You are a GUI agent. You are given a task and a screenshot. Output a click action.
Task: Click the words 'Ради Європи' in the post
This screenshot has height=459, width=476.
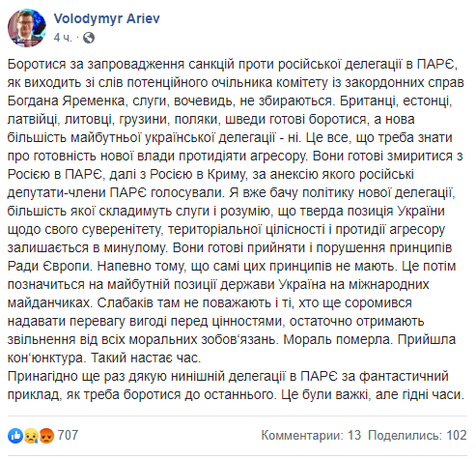click(x=50, y=266)
